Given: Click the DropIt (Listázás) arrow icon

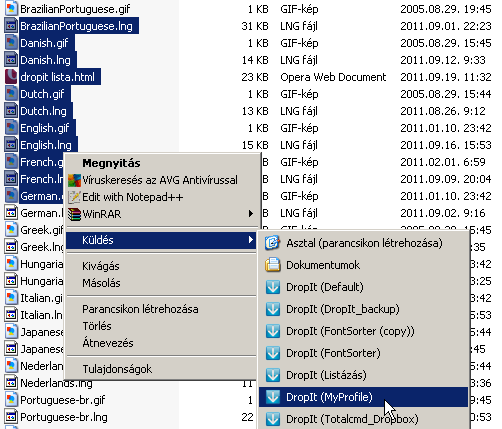Looking at the screenshot, I should (x=273, y=375).
